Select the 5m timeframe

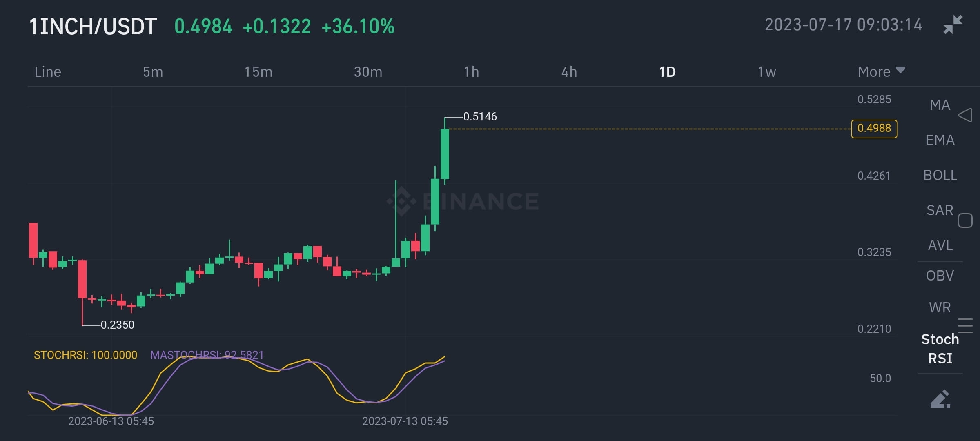pos(153,72)
